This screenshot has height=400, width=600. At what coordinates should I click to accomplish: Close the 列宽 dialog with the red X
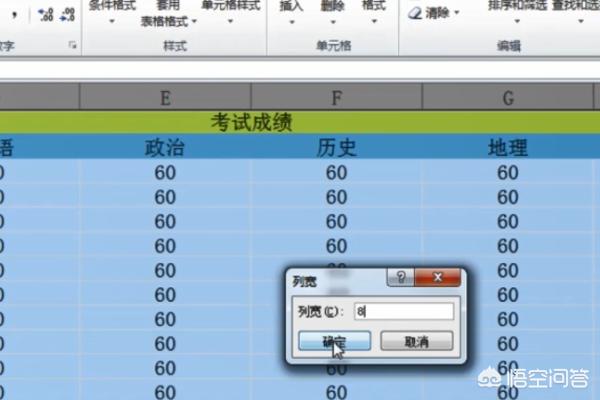(438, 279)
